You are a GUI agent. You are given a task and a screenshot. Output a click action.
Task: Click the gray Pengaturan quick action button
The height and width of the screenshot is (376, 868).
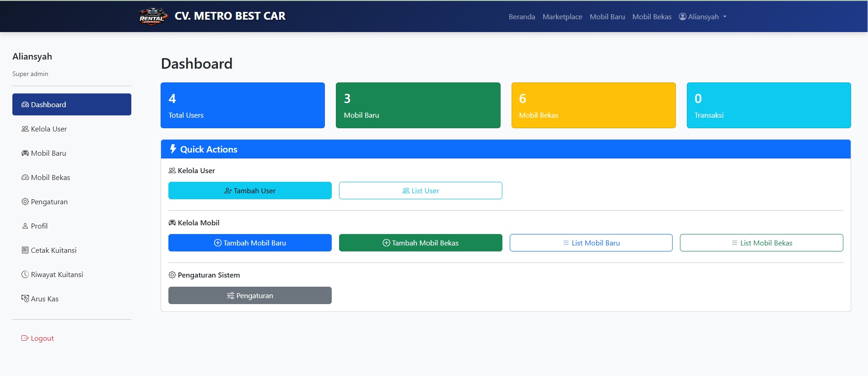coord(250,295)
